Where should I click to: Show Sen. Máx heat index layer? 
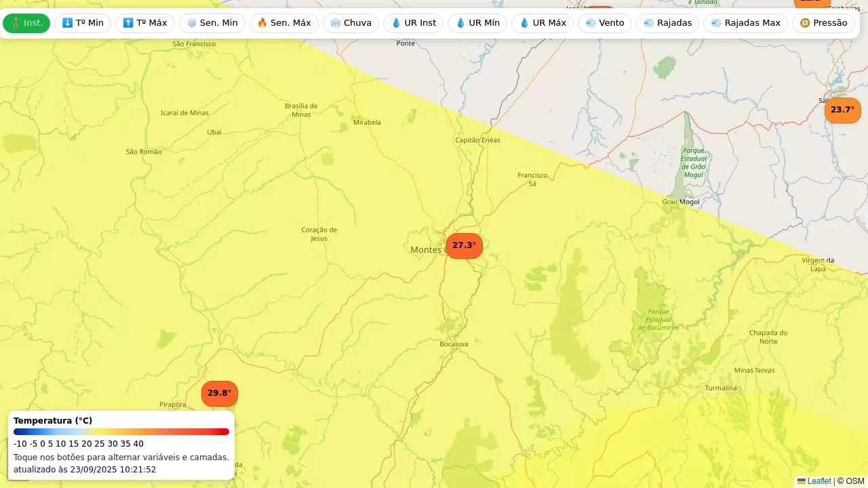pos(283,23)
